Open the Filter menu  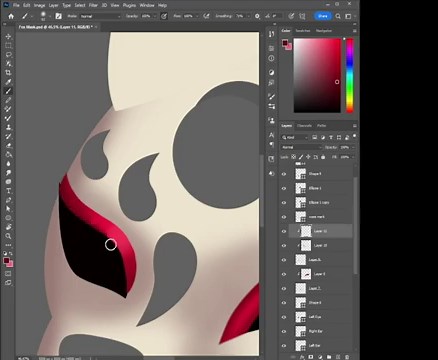[93, 5]
